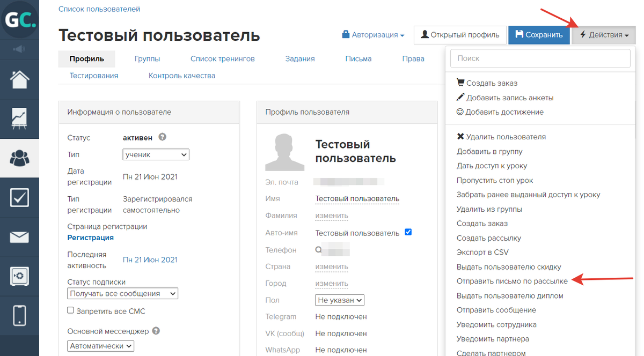Click the Telegram status Не подключен
644x356 pixels.
[341, 317]
